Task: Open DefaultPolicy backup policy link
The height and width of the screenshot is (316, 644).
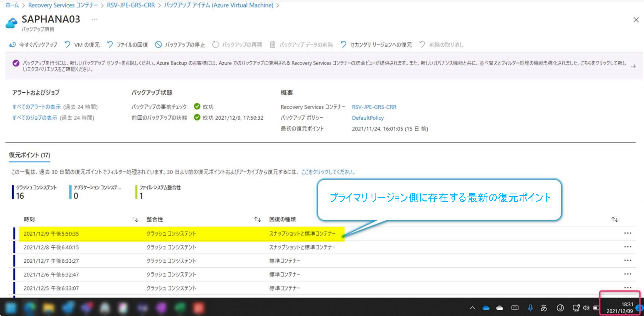Action: click(x=368, y=118)
